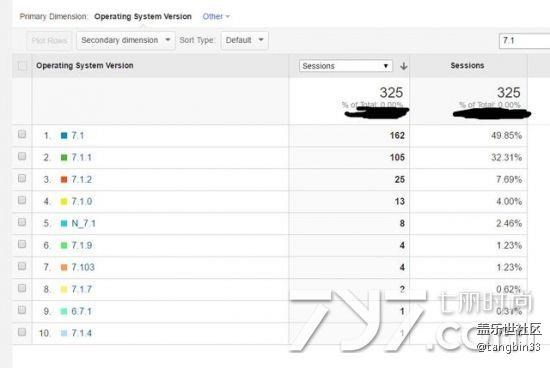Click the 4.00% percentage cell

[x=509, y=201]
